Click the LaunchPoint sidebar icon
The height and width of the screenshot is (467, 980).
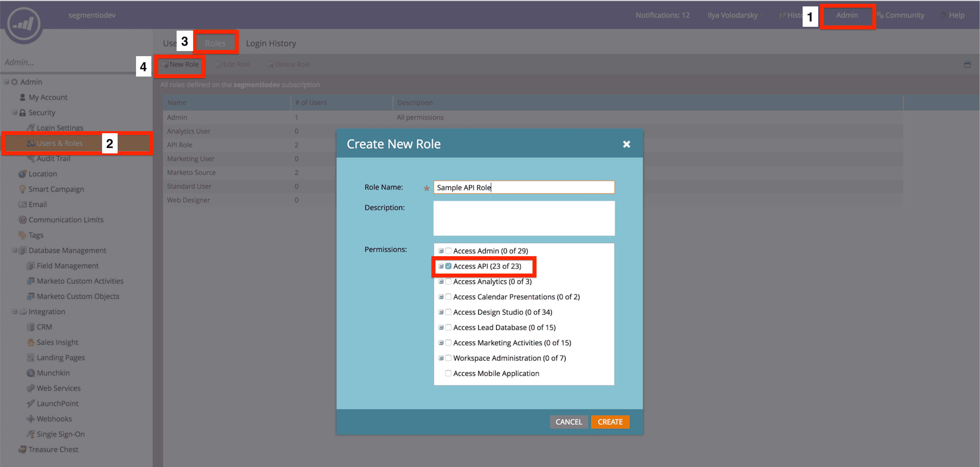30,403
